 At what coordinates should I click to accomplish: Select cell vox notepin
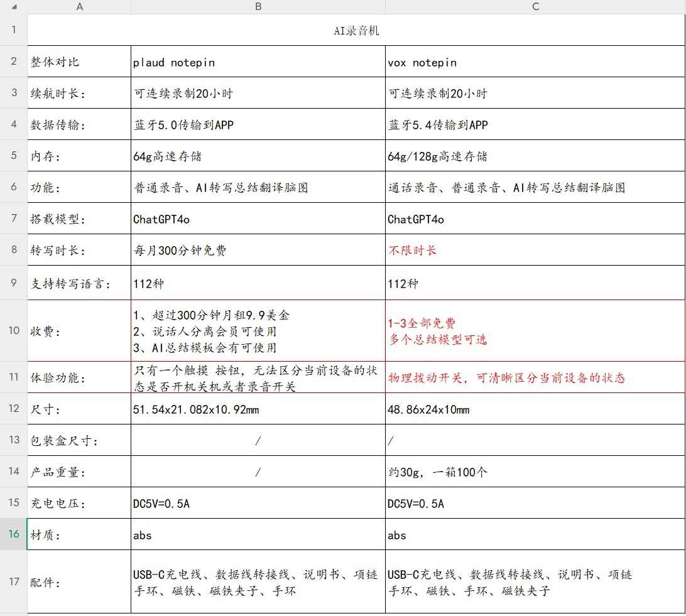535,61
